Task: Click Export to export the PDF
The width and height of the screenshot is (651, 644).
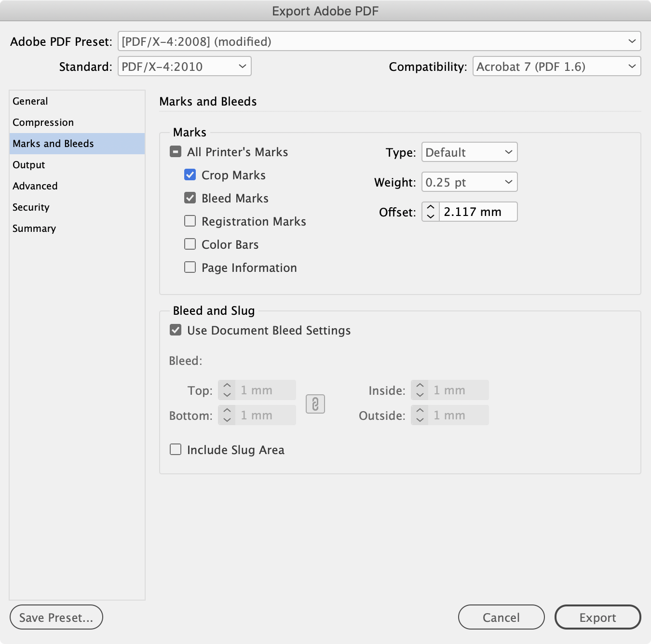Action: pyautogui.click(x=597, y=617)
